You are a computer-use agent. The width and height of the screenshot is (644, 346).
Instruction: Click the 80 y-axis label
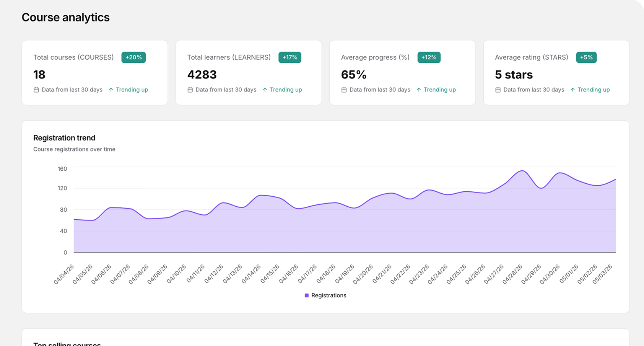63,210
